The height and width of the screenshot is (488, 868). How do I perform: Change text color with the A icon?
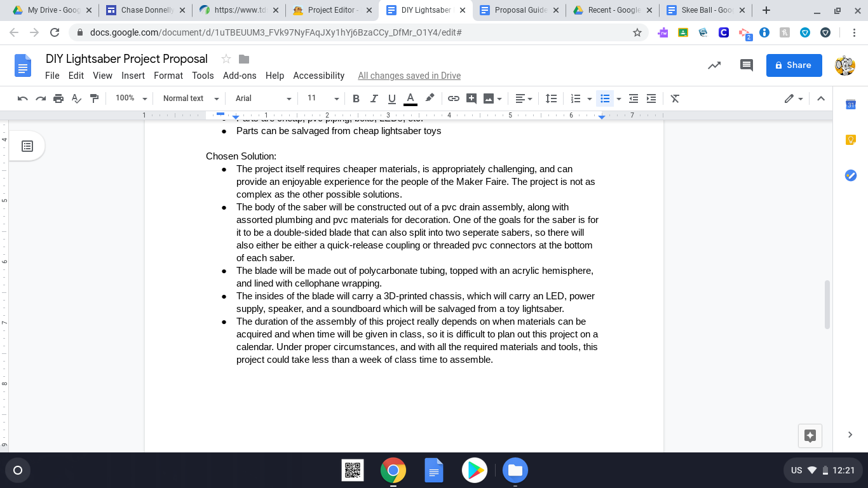[410, 98]
